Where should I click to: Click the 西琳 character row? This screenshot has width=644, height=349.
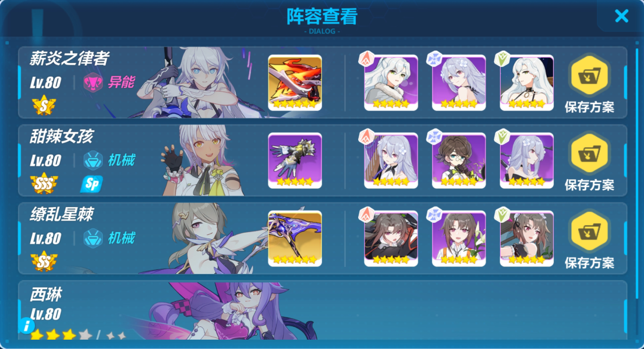coord(323,311)
